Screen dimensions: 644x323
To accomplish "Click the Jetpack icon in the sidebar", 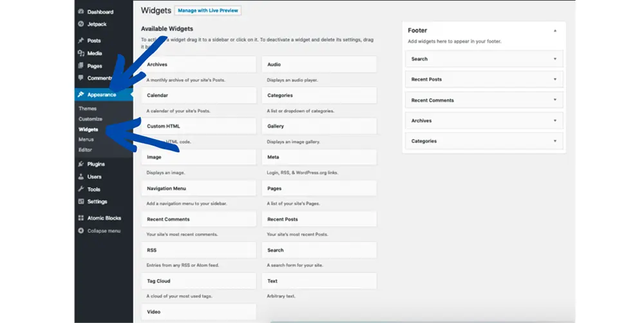I will (x=81, y=24).
